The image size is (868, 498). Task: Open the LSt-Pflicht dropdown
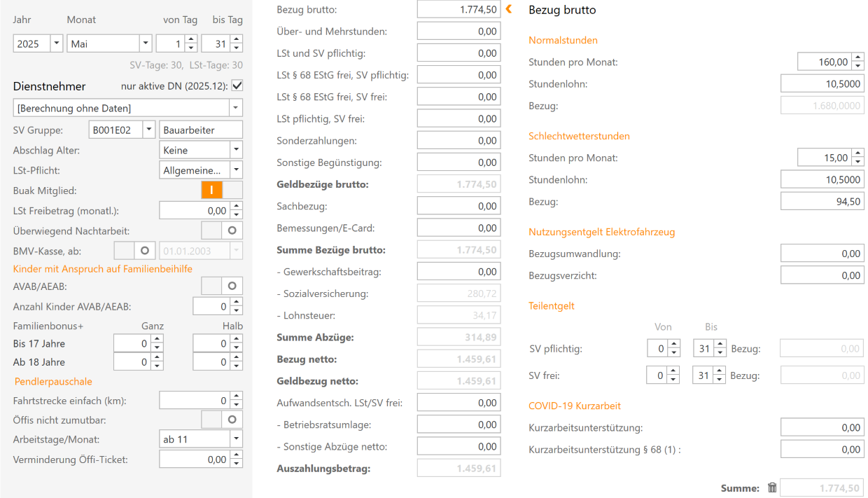236,170
